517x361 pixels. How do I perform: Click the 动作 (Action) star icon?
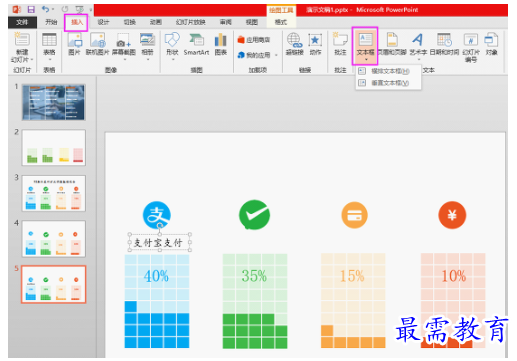[x=315, y=40]
